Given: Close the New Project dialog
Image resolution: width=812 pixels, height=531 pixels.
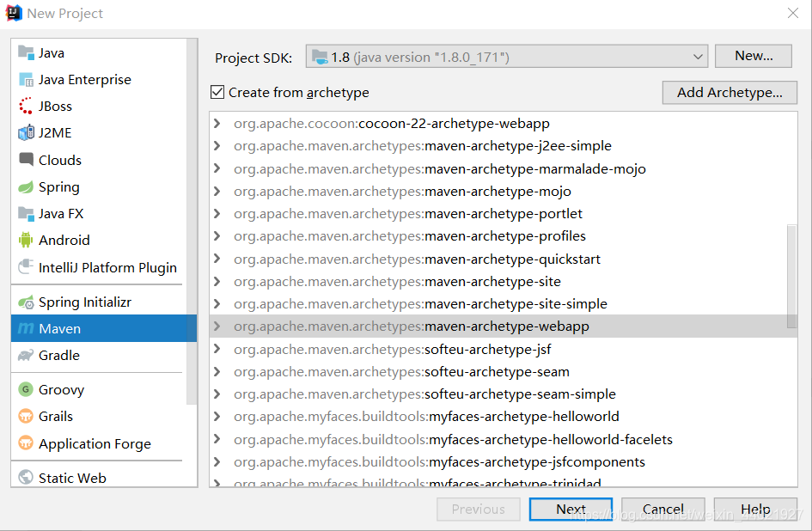Looking at the screenshot, I should point(793,13).
